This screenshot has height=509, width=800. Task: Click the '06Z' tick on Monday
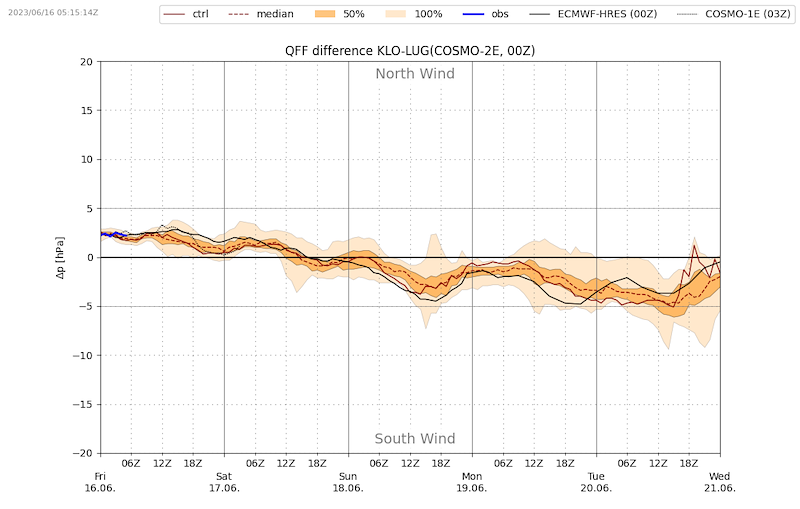[503, 463]
